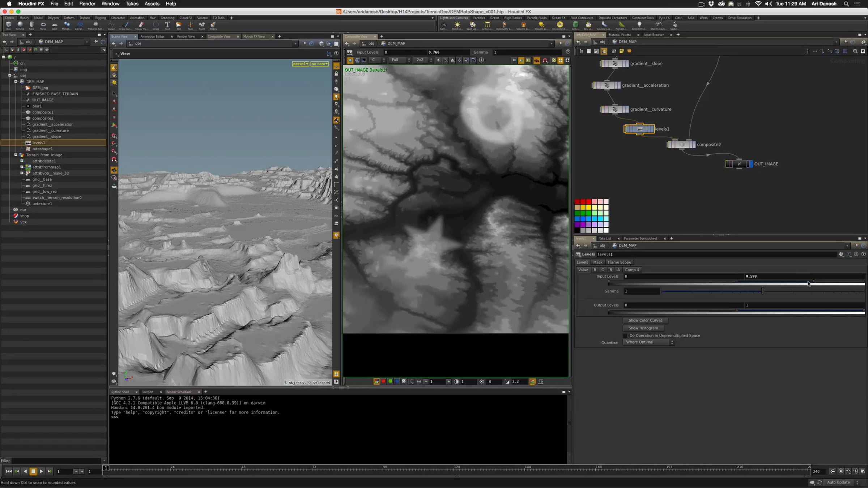The image size is (868, 488).
Task: Add a Stereo Camera from shelf
Action: (x=658, y=25)
